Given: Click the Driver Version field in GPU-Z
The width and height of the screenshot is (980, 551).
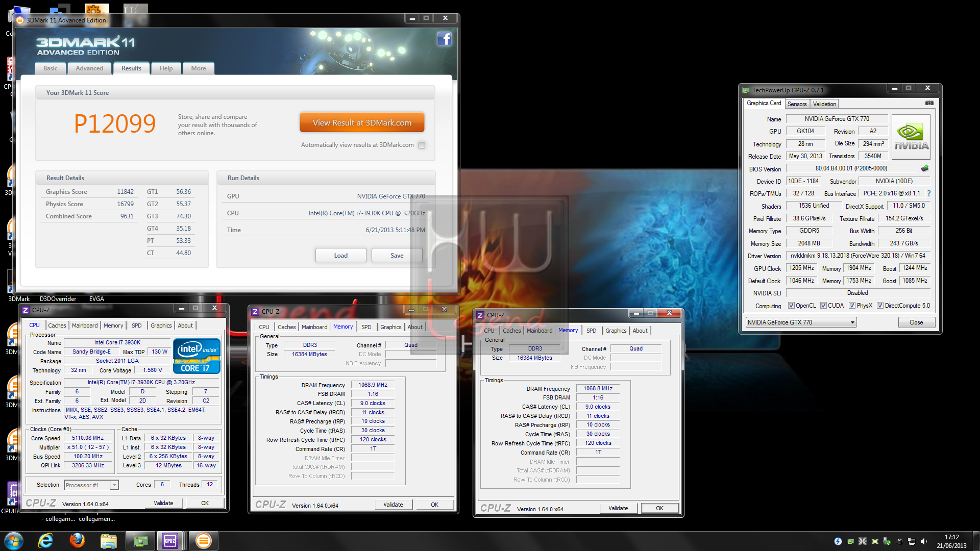Looking at the screenshot, I should (x=858, y=256).
